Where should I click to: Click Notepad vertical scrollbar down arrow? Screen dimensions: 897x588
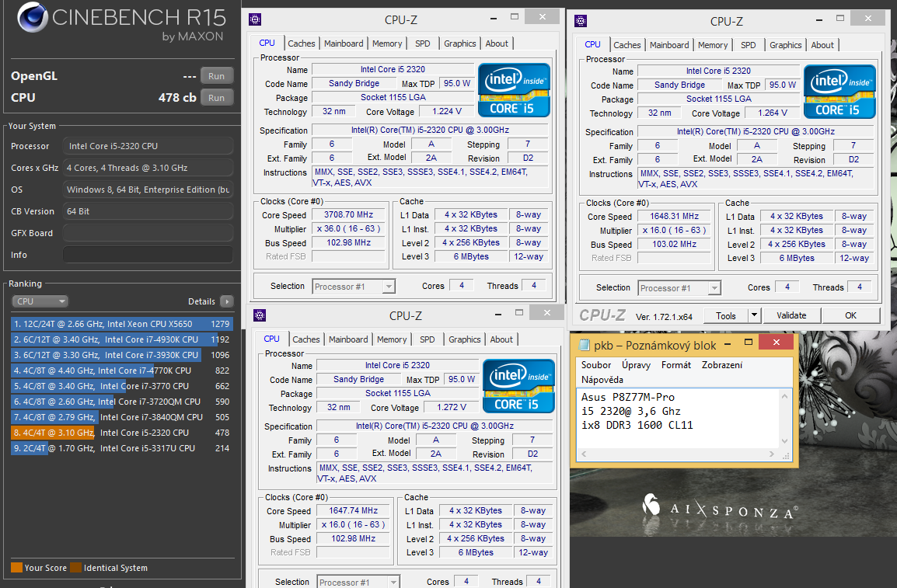click(x=785, y=440)
